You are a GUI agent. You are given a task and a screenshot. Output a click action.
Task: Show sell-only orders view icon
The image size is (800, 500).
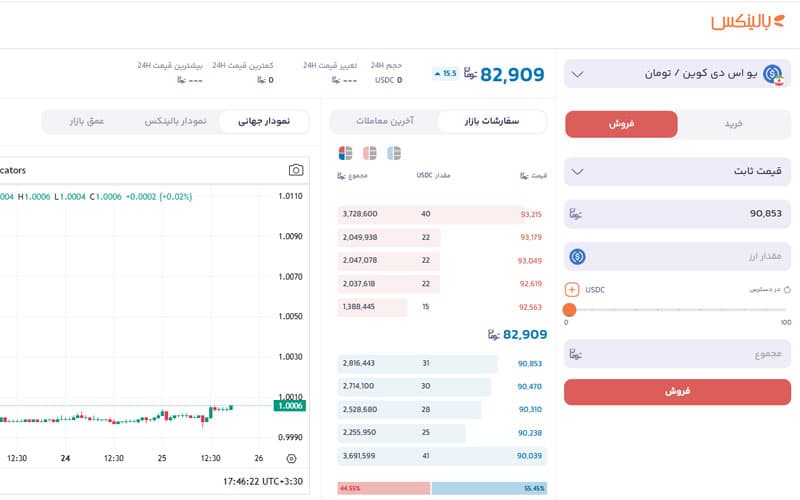[x=370, y=153]
